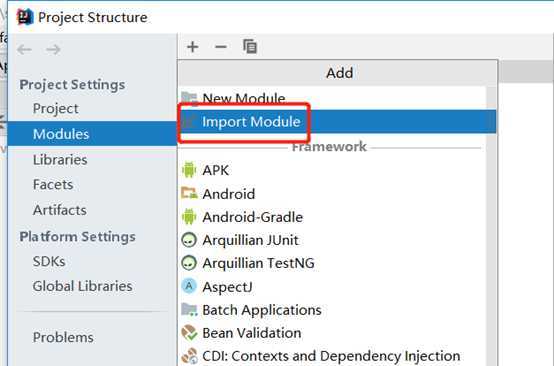554x366 pixels.
Task: Click the Copy module icon
Action: point(250,47)
